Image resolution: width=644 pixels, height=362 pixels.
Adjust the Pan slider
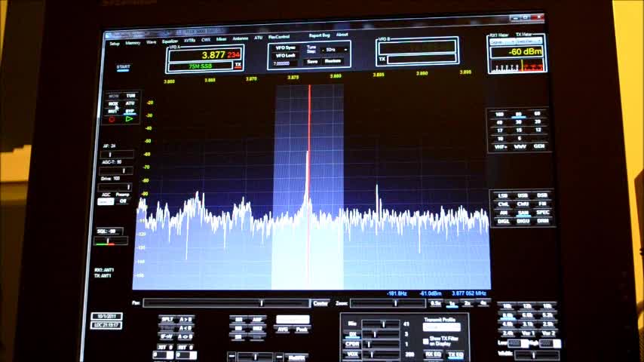(x=226, y=303)
